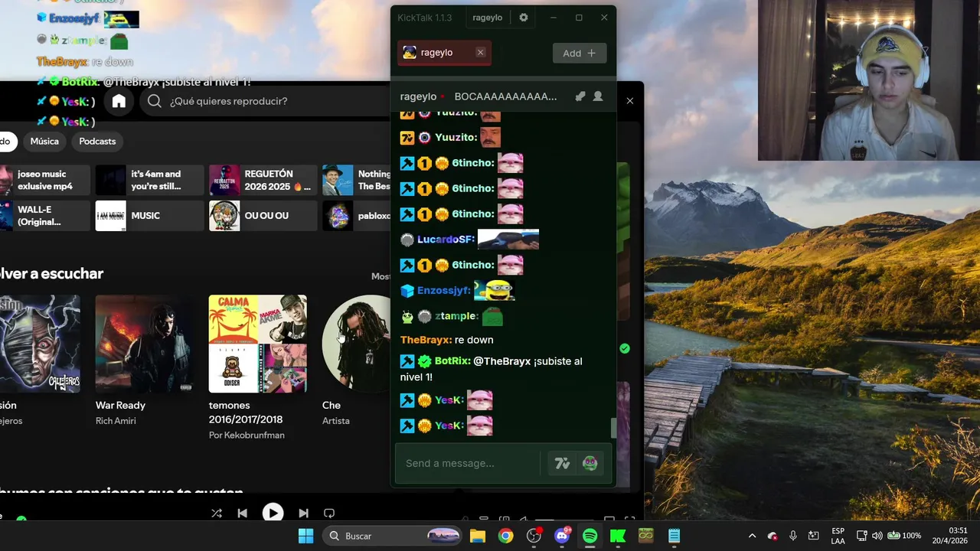The height and width of the screenshot is (551, 980).
Task: Expand hidden system tray icons chevron
Action: 752,536
